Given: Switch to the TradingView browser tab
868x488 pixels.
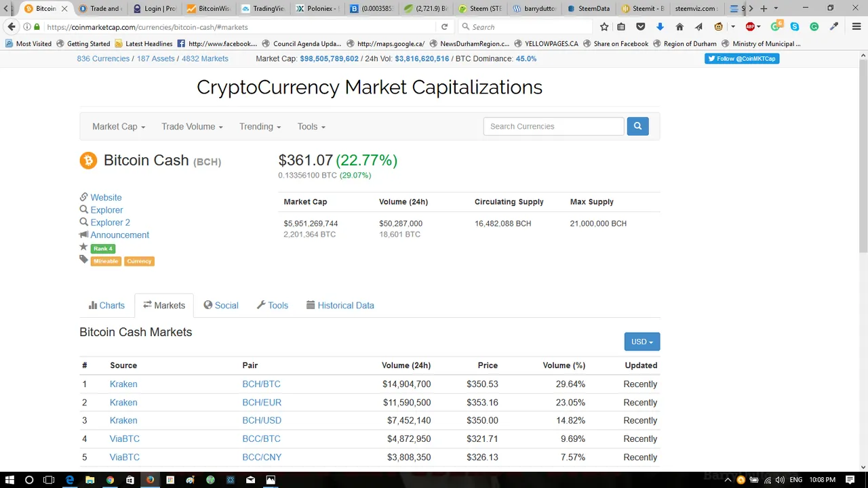Looking at the screenshot, I should point(263,9).
